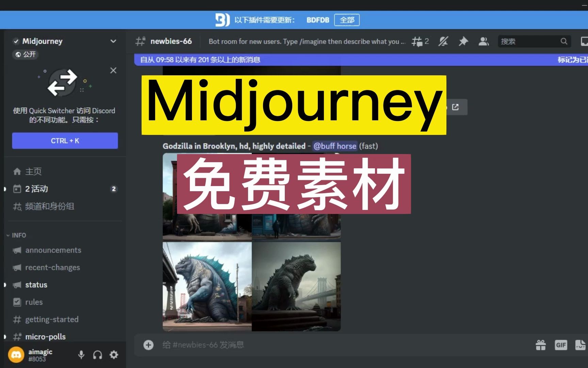
Task: Mute the microphone
Action: [81, 355]
